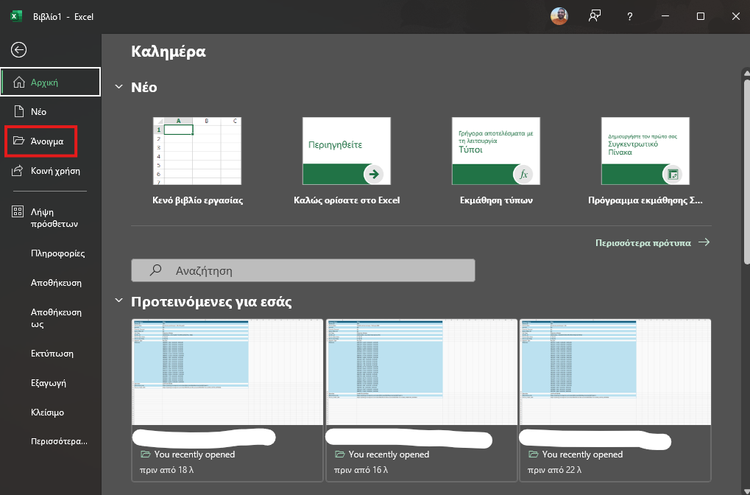The image size is (750, 495).
Task: Collapse the Νέο section chevron
Action: pos(119,87)
